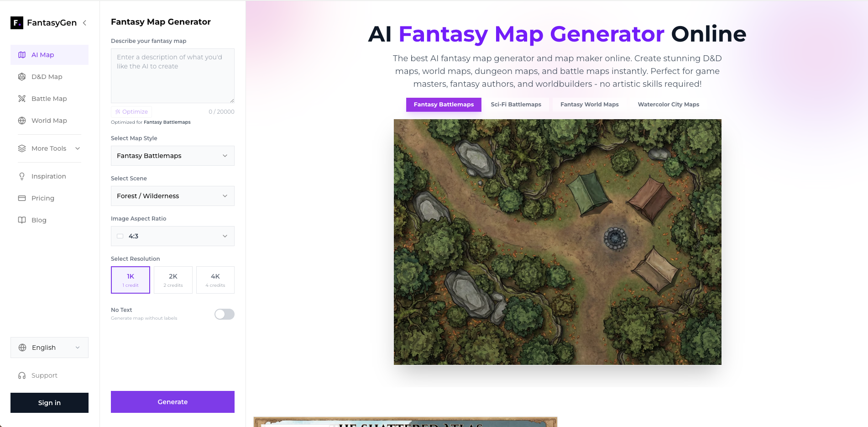Select the AI Map sidebar icon
Image resolution: width=868 pixels, height=427 pixels.
[21, 54]
